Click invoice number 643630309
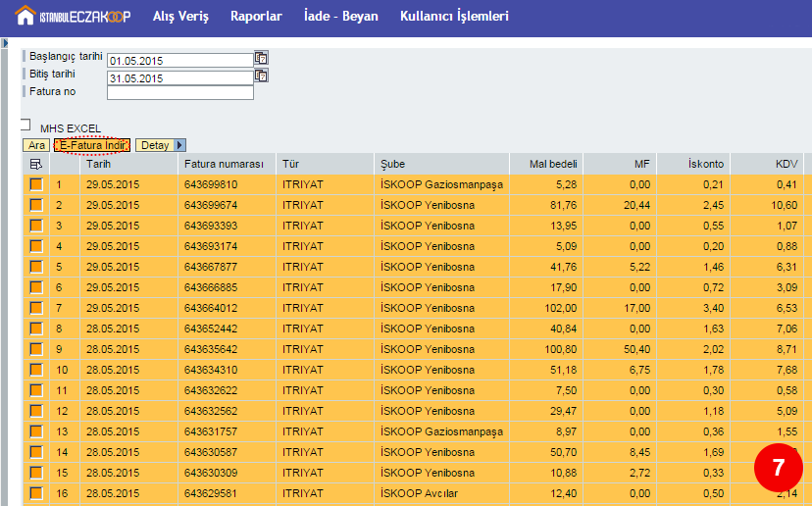 pyautogui.click(x=211, y=473)
